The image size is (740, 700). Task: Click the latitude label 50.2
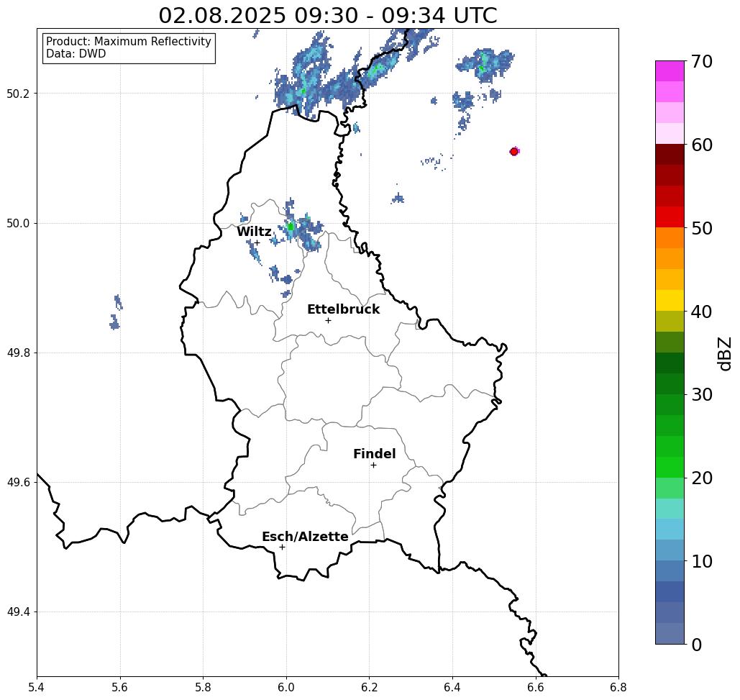pyautogui.click(x=18, y=94)
